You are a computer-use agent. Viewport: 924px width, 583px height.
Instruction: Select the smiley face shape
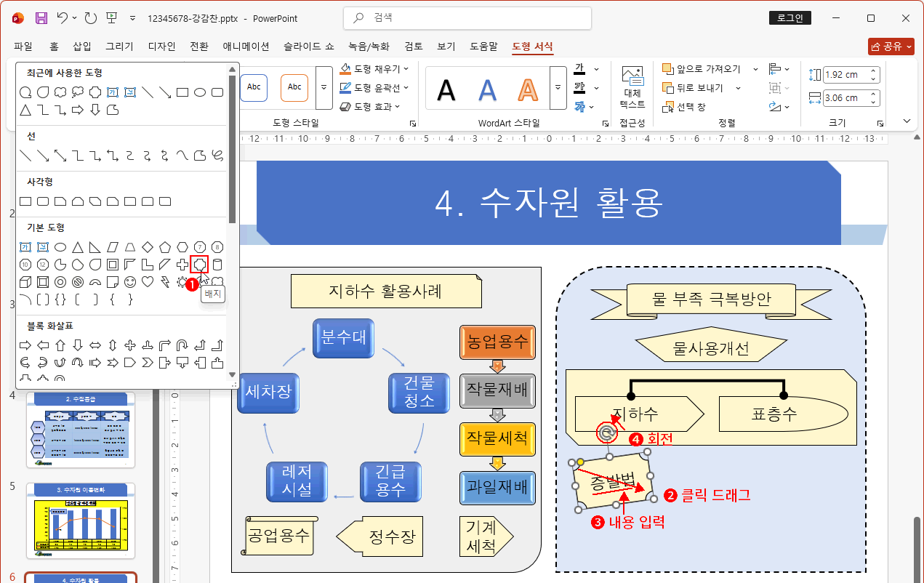(129, 281)
